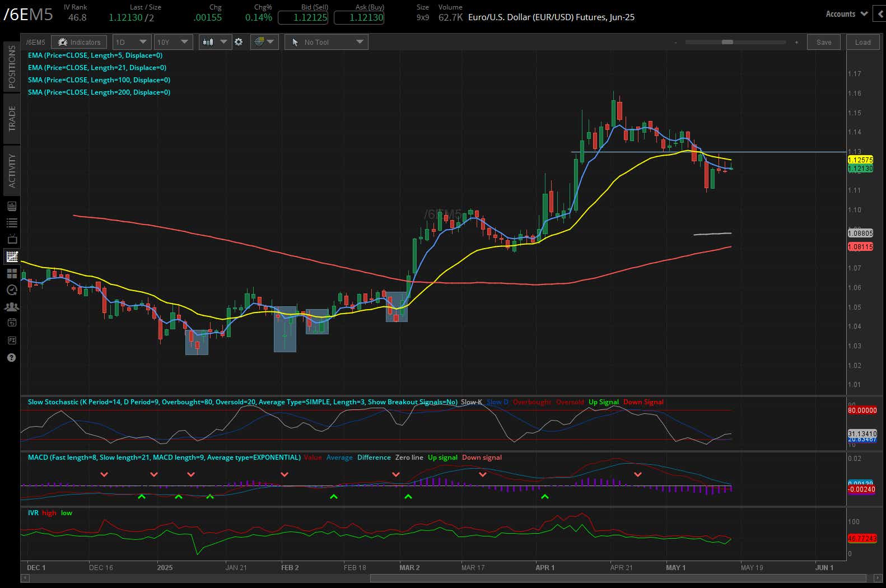
Task: Click the MACD Difference legend label
Action: (x=374, y=458)
